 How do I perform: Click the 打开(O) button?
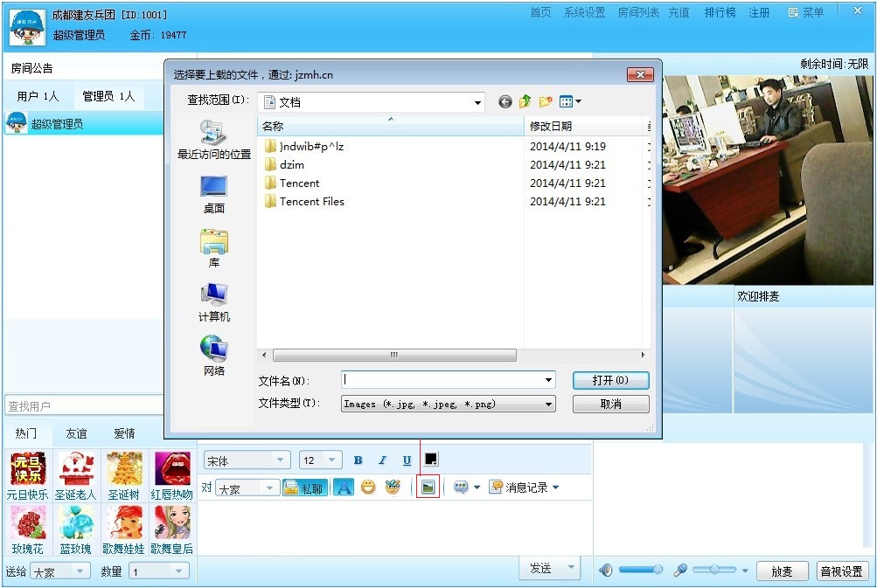click(610, 381)
